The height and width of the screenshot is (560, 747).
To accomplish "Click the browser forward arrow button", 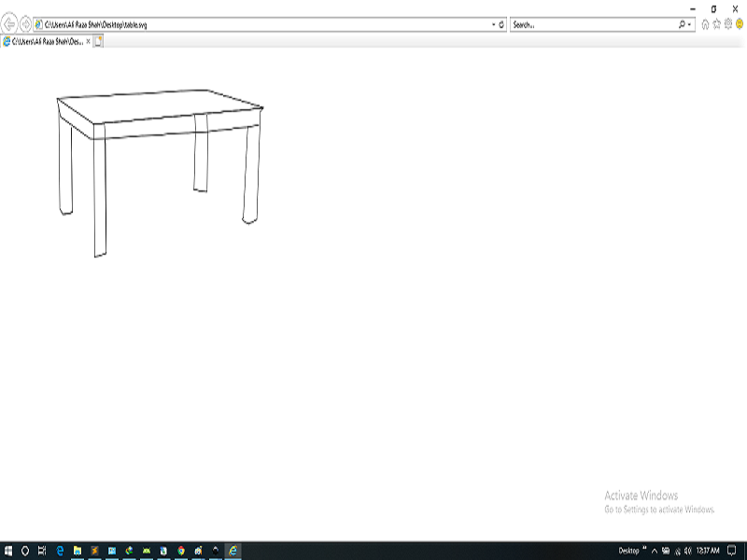I will point(26,24).
